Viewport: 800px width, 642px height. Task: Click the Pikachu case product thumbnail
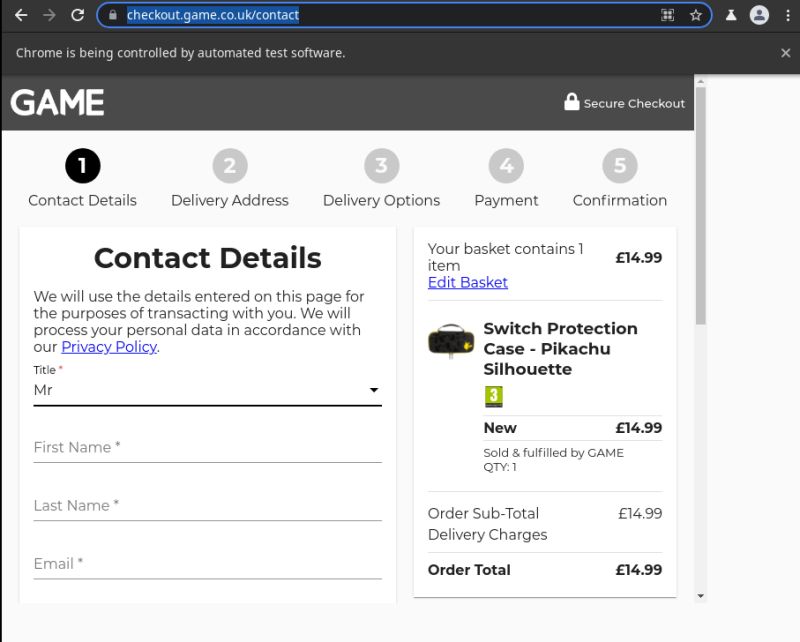click(451, 340)
